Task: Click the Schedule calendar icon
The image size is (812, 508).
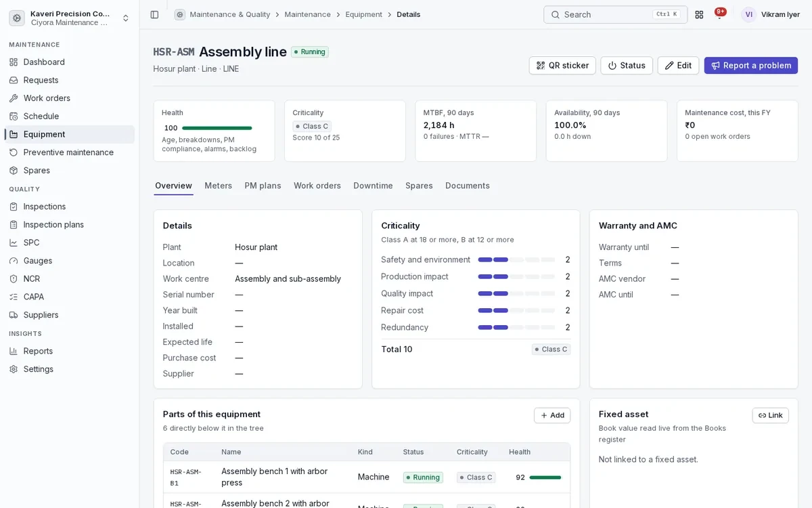Action: [14, 116]
